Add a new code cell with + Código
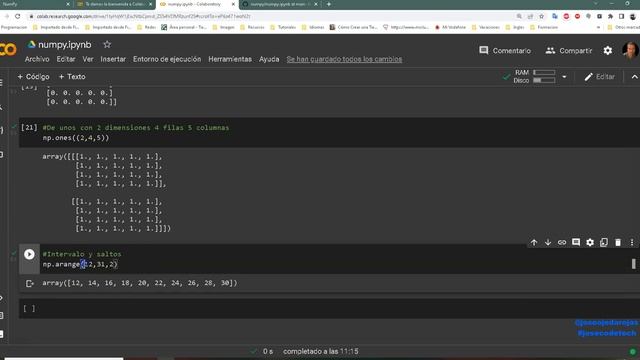Image resolution: width=640 pixels, height=360 pixels. [x=33, y=77]
